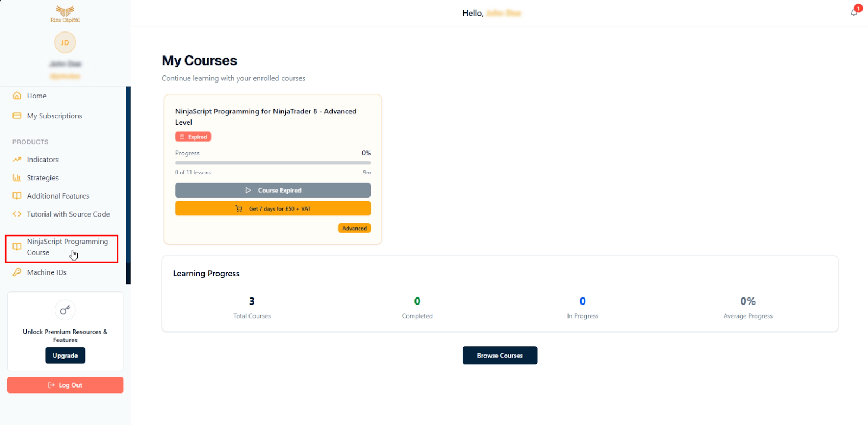Click the Tutorial with Source Code brackets icon

17,214
